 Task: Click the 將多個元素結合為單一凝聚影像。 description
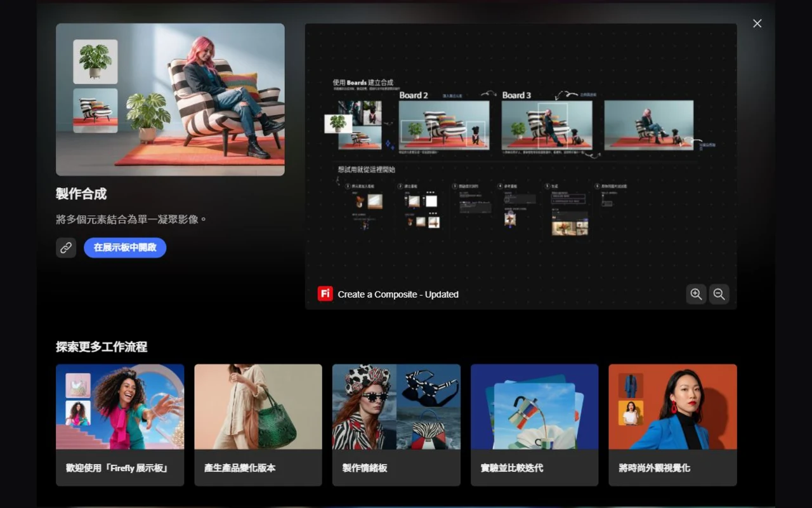point(132,220)
